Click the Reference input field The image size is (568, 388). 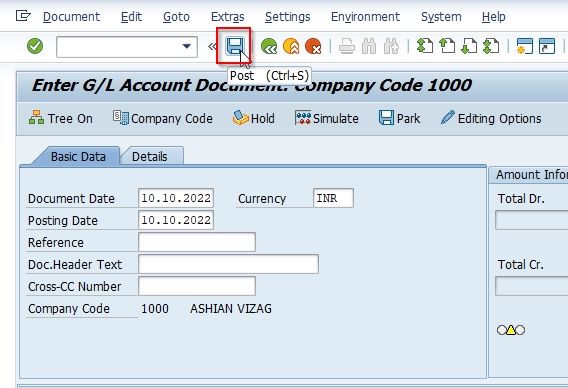(x=197, y=242)
